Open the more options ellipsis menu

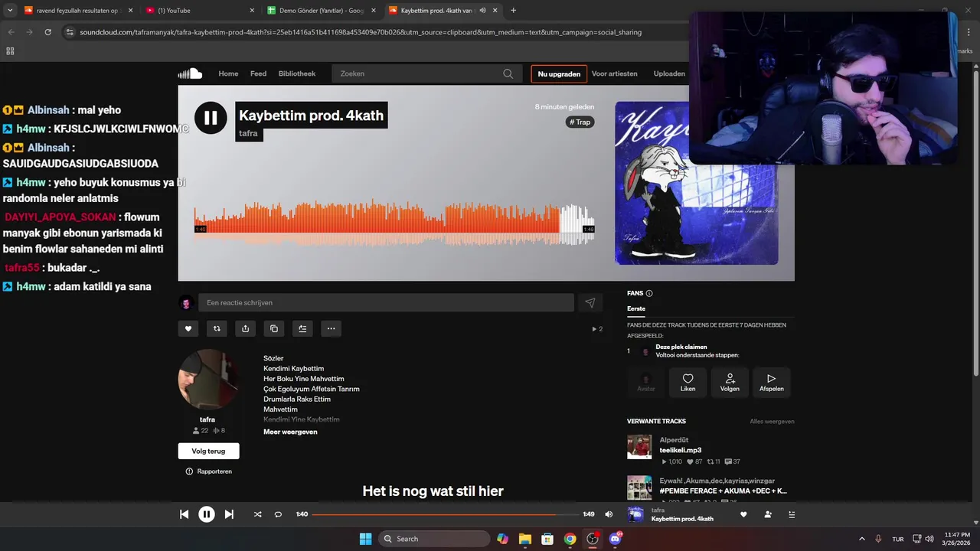331,328
